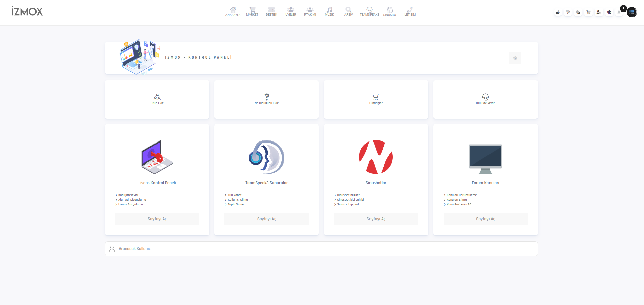Image resolution: width=644 pixels, height=305 pixels.
Task: Click Sayfayı Aç under Forum Konuları
Action: (485, 219)
